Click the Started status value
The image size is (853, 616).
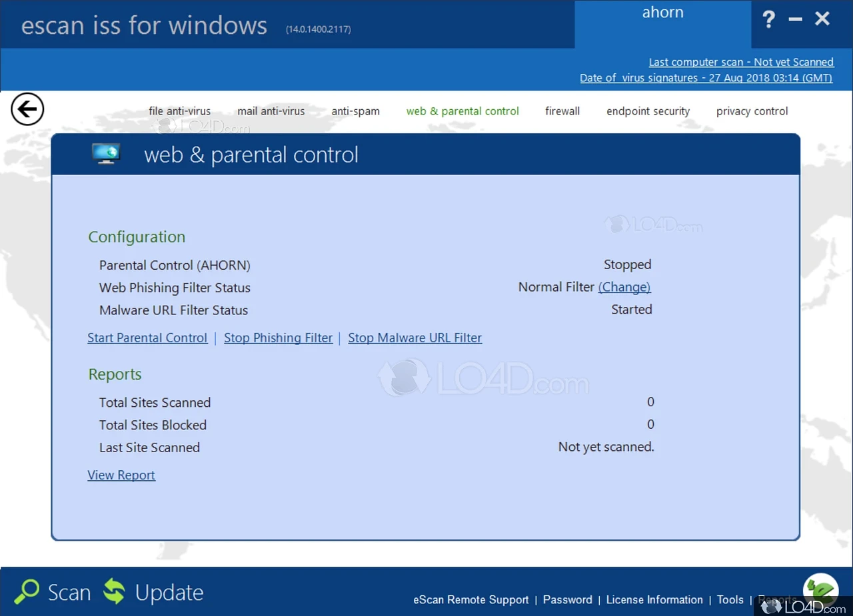point(632,309)
